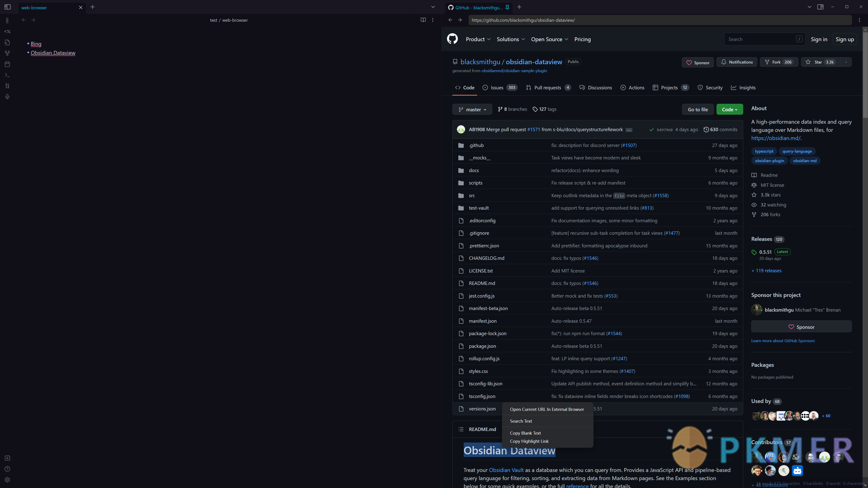This screenshot has height=488, width=868.
Task: Switch to the Pull requests tab
Action: pyautogui.click(x=548, y=88)
